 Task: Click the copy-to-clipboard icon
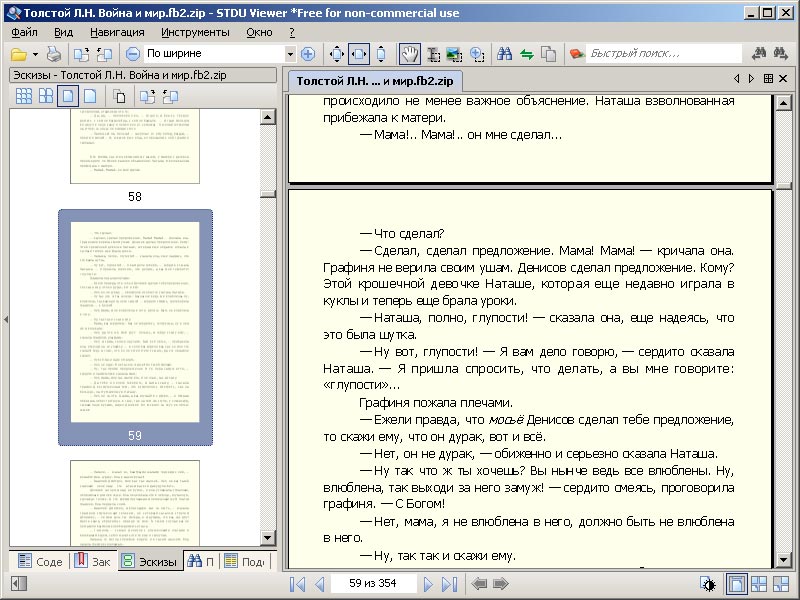(x=117, y=96)
